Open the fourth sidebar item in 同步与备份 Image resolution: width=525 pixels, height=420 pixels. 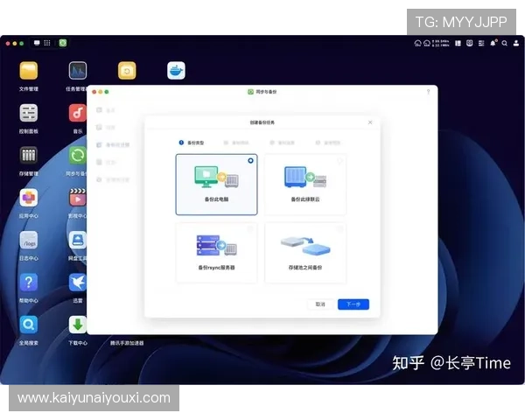click(x=106, y=163)
